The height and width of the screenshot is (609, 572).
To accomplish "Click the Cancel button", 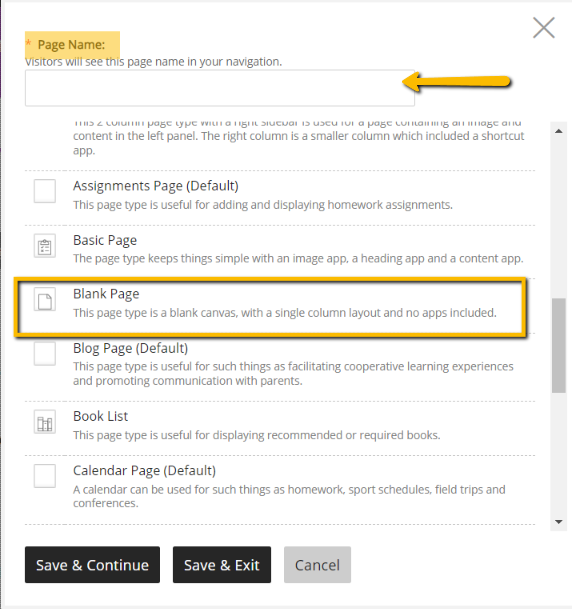I will [x=317, y=565].
